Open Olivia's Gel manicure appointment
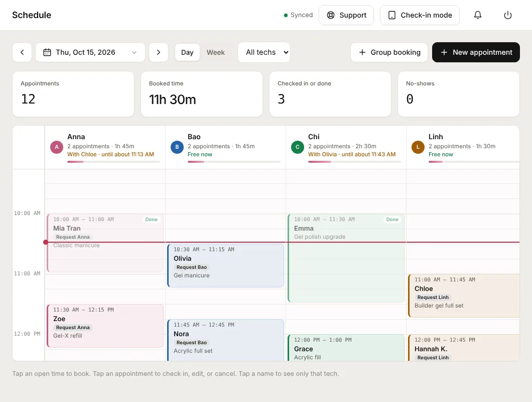The height and width of the screenshot is (402, 532). pyautogui.click(x=226, y=265)
